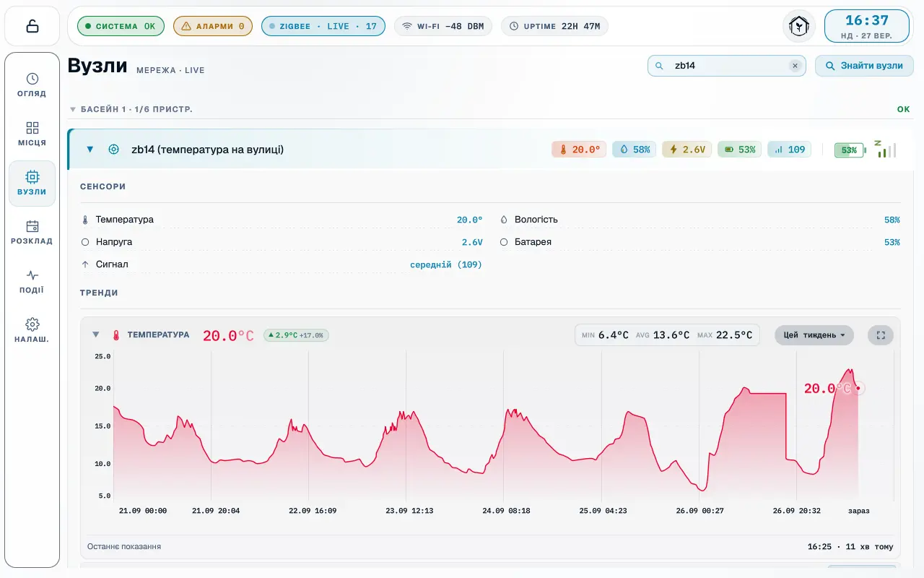Click the Zigbee signal bars icon
This screenshot has width=924, height=578.
click(x=885, y=149)
